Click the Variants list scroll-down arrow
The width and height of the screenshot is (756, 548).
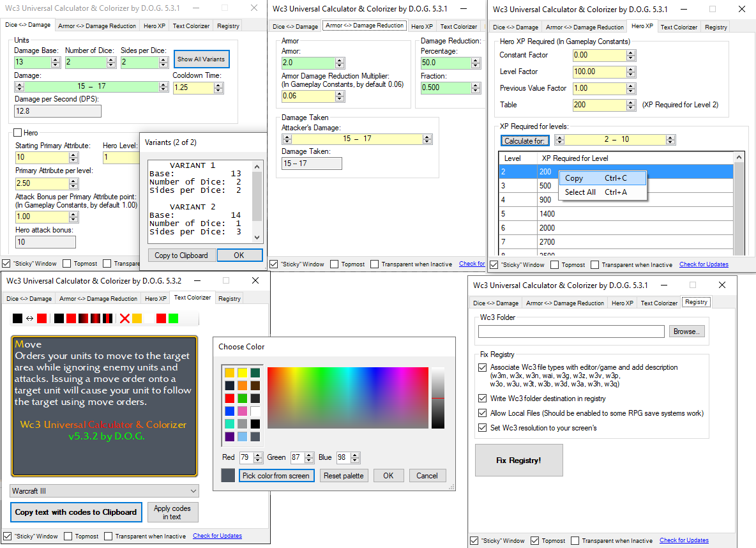(x=257, y=238)
